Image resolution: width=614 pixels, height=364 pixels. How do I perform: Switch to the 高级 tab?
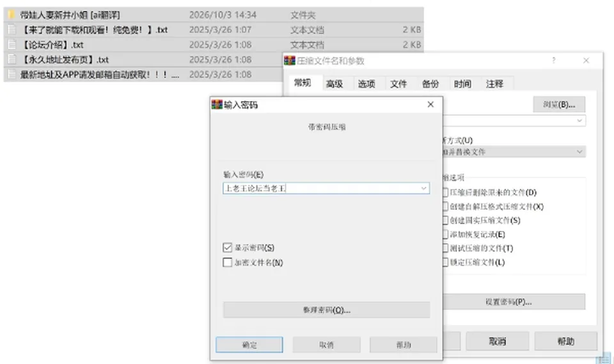335,84
